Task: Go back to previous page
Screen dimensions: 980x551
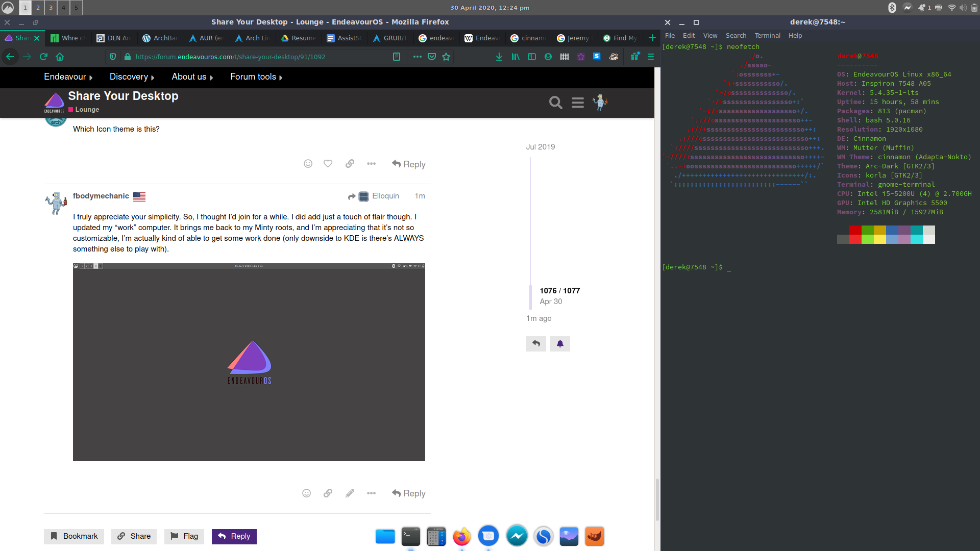Action: click(x=10, y=57)
